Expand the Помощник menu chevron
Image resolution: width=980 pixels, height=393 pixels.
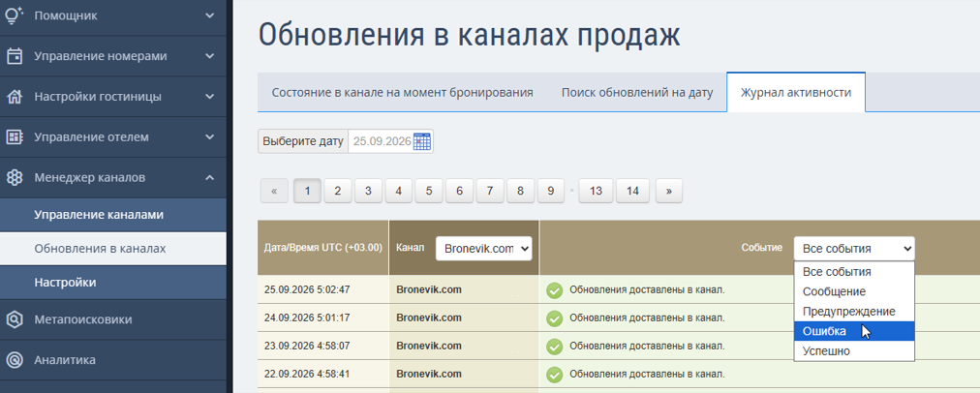pyautogui.click(x=210, y=15)
